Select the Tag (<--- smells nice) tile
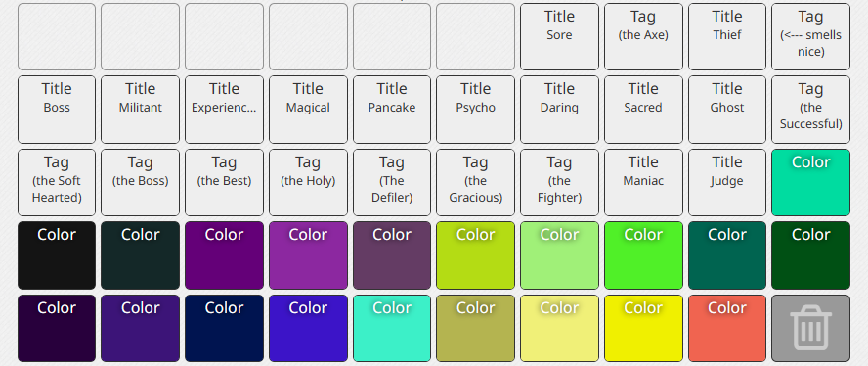Viewport: 868px width, 366px height. point(810,36)
